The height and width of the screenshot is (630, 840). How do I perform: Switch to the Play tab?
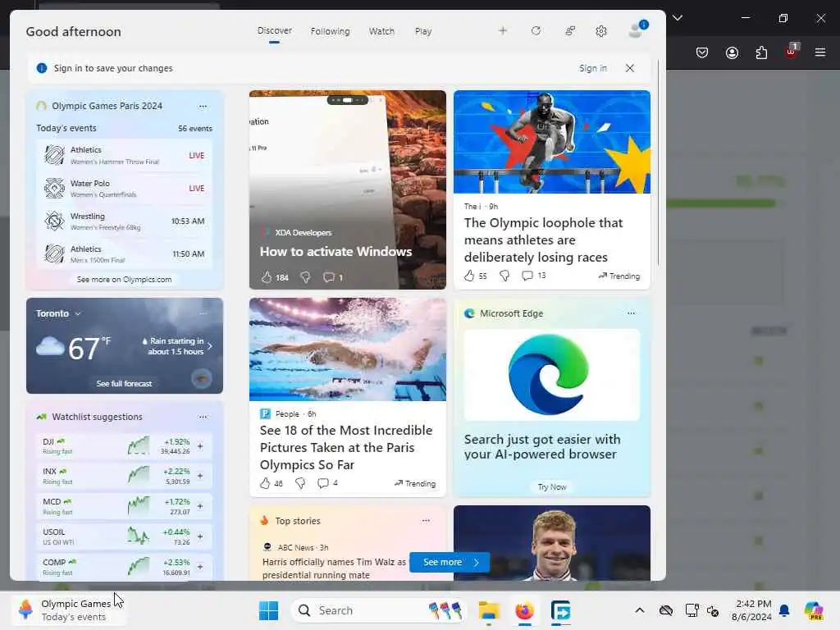pos(422,31)
